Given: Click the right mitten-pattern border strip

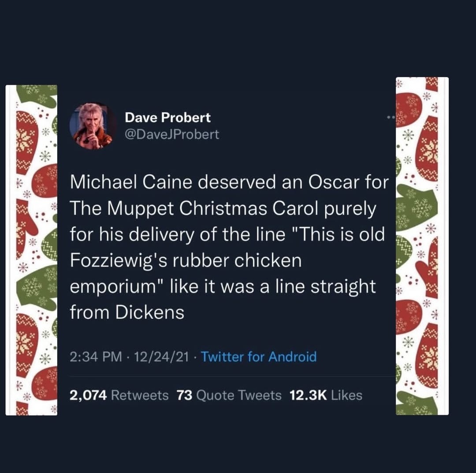Looking at the screenshot, I should tap(422, 246).
